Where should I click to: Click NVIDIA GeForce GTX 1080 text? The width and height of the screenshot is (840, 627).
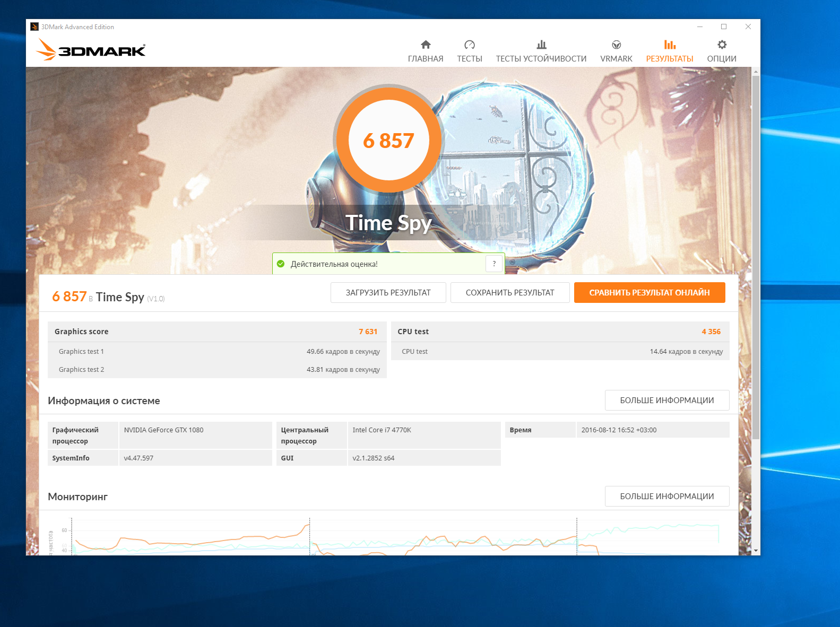[x=164, y=430]
